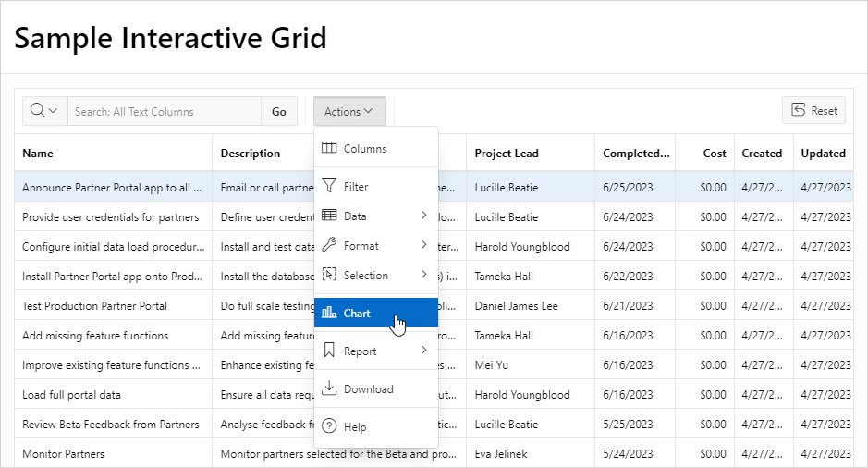The height and width of the screenshot is (468, 868).
Task: Click the Columns grid icon in menu
Action: point(329,147)
